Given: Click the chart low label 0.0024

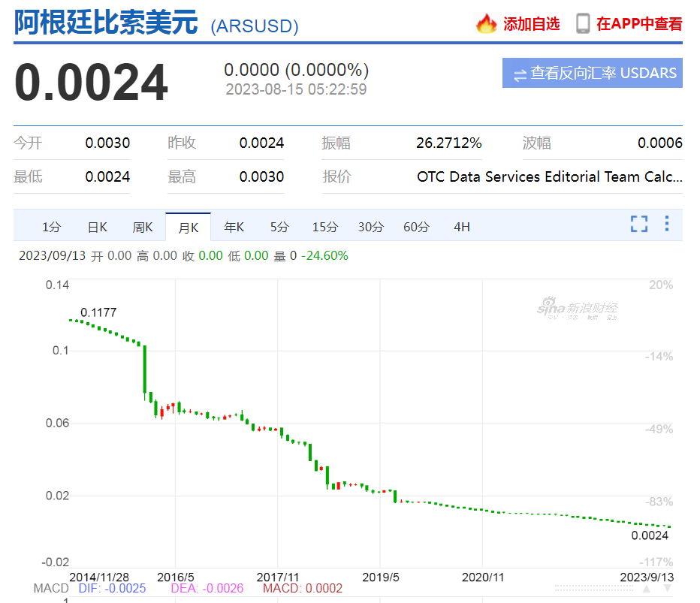Looking at the screenshot, I should pyautogui.click(x=650, y=535).
